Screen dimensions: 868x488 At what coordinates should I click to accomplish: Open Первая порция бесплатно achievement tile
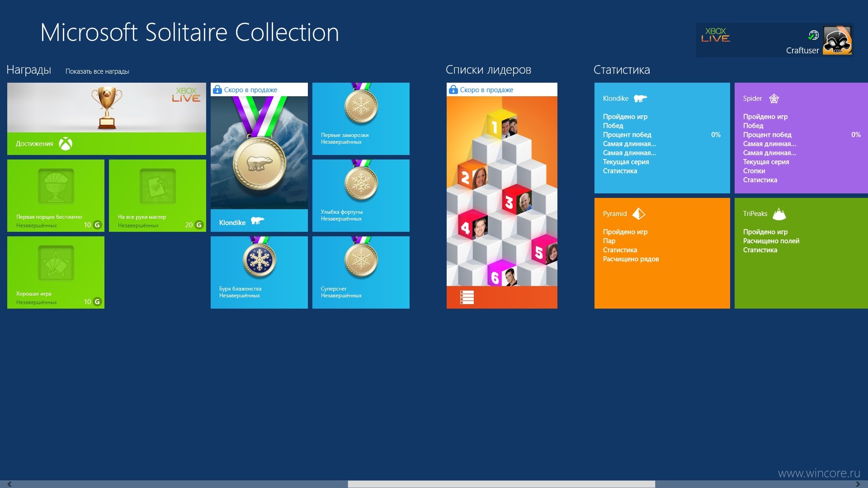56,196
